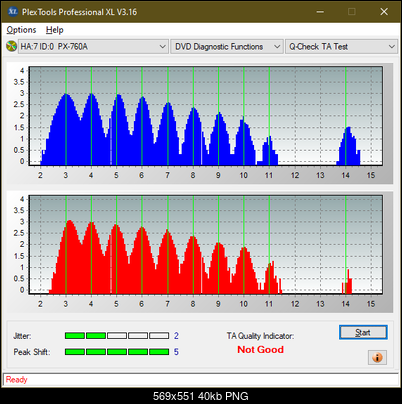Click the disc drive icon beside the drive selector
The height and width of the screenshot is (404, 402).
coord(11,46)
